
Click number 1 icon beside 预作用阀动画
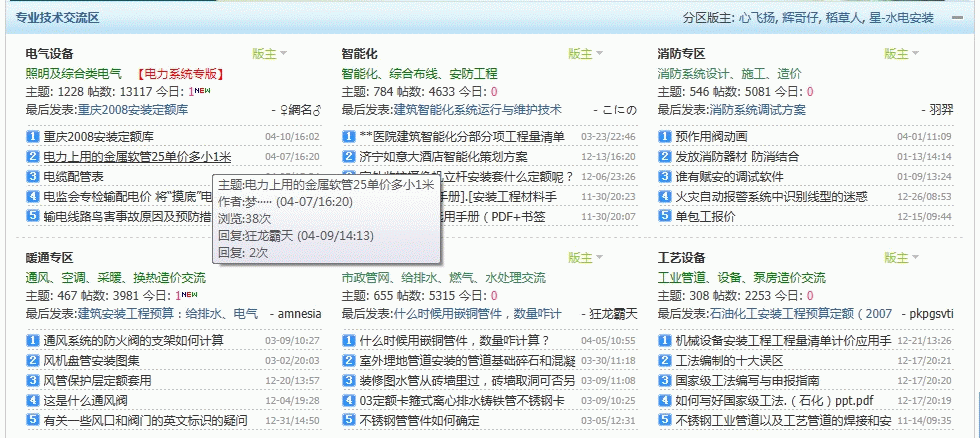click(665, 136)
